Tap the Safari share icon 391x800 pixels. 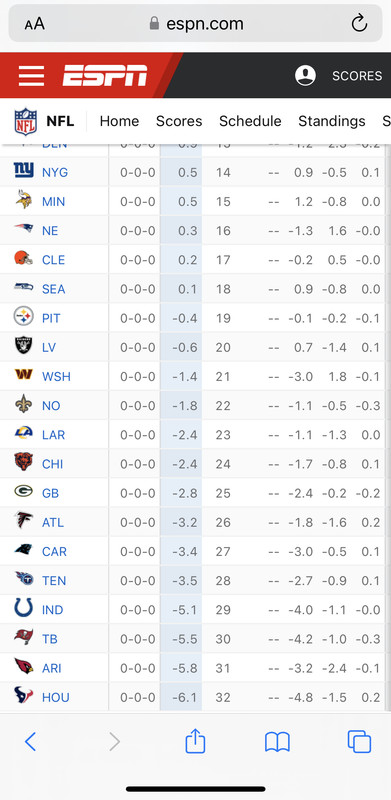click(195, 741)
